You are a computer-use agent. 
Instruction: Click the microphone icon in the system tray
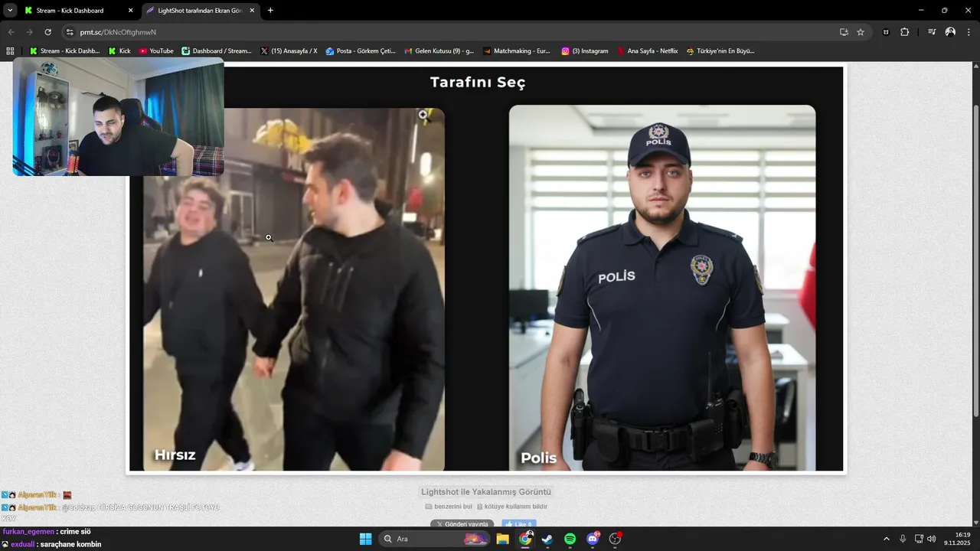(903, 539)
